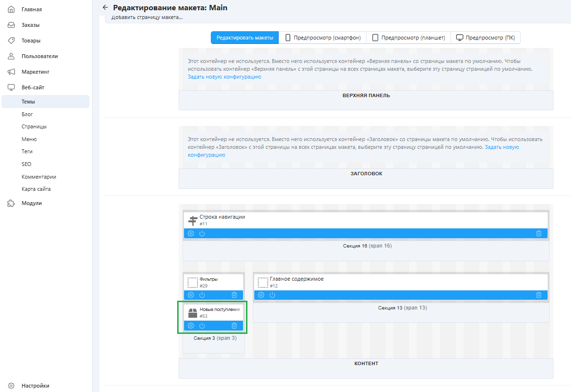Expand the Модули sidebar section
Screen dimensions: 571x392
31,203
